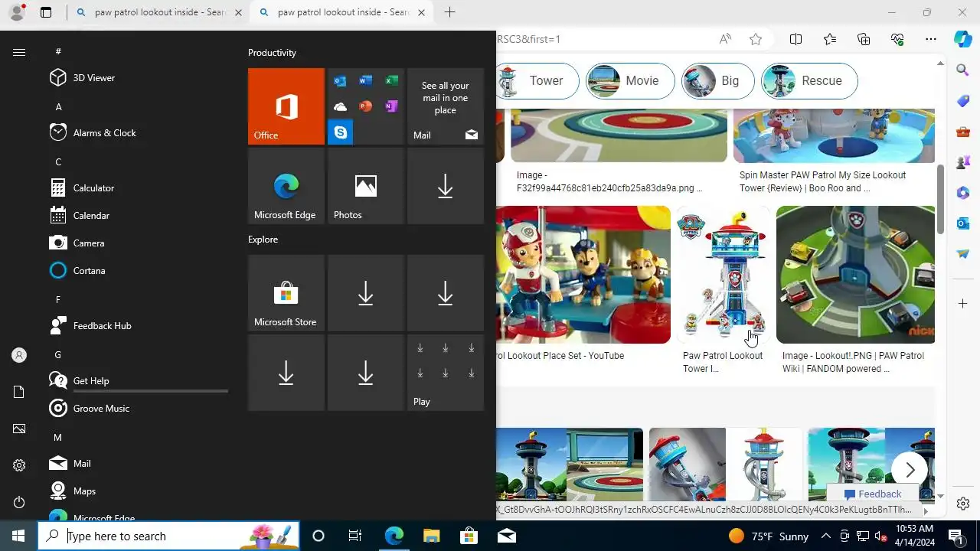This screenshot has height=551, width=980.
Task: Open the user account icon in Start
Action: (x=19, y=355)
